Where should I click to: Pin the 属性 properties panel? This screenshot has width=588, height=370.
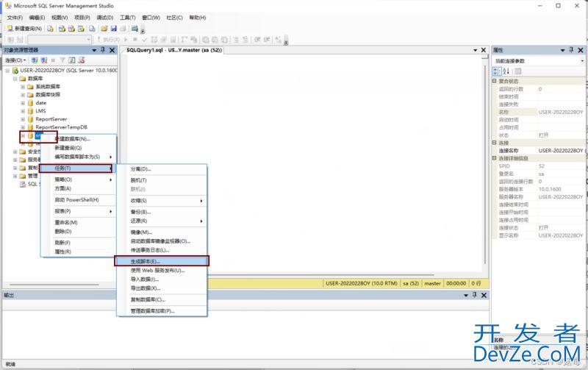572,49
